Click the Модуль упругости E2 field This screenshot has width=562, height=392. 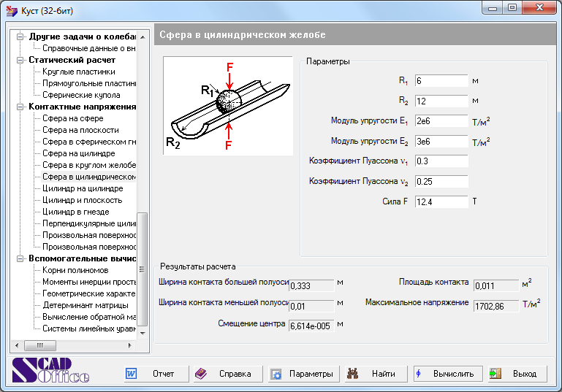point(441,141)
